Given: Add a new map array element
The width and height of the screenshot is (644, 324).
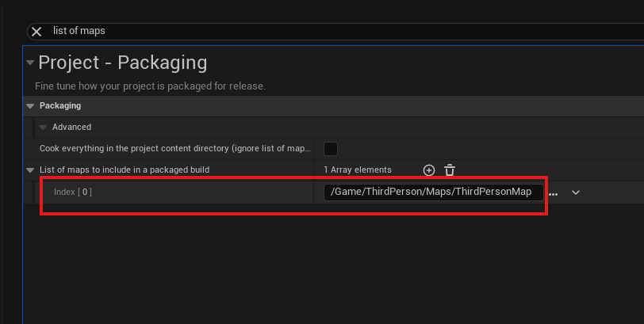Looking at the screenshot, I should coord(429,170).
